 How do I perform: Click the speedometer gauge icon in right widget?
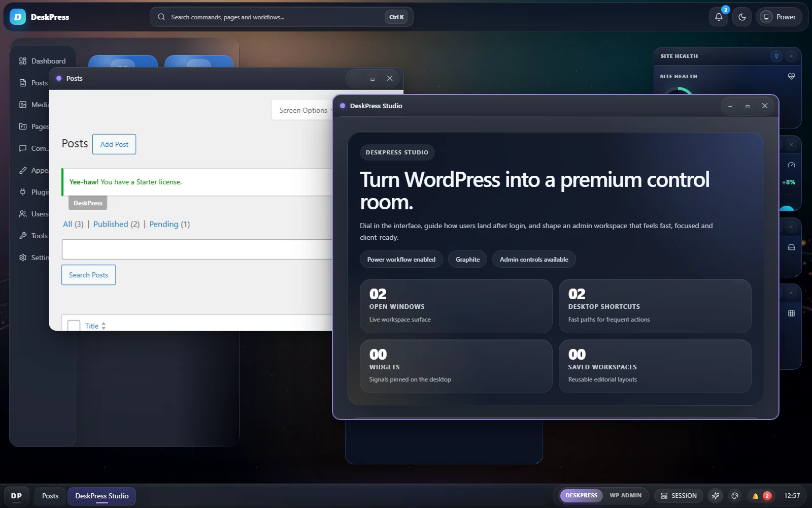pos(791,165)
